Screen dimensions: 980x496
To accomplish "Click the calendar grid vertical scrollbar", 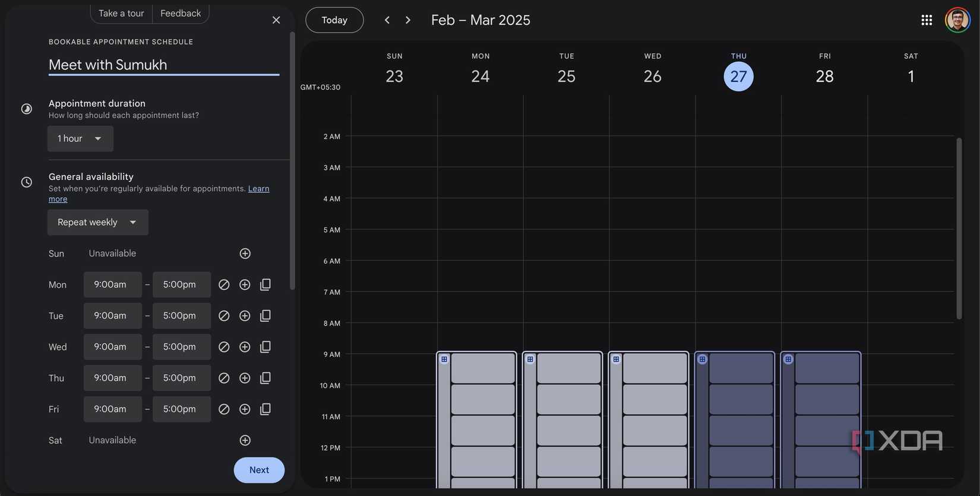I will pos(959,229).
